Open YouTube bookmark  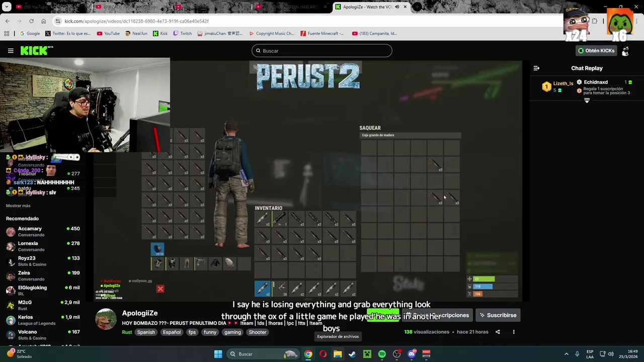108,34
